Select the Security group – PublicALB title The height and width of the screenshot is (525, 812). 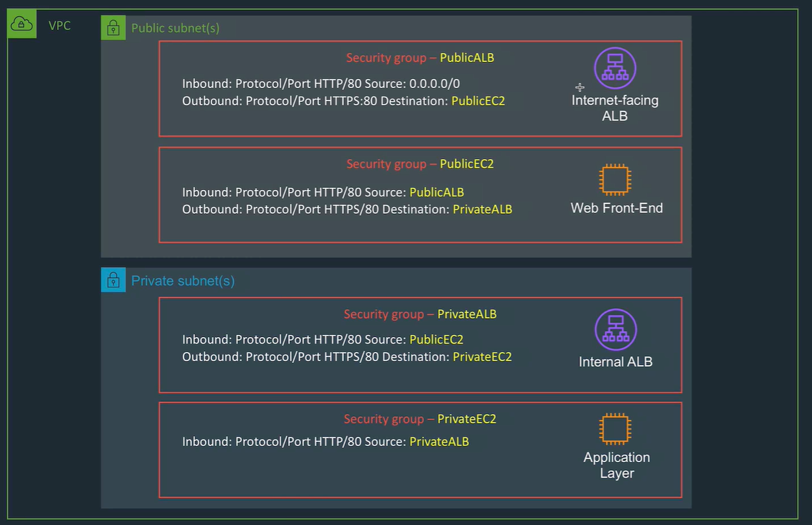420,58
